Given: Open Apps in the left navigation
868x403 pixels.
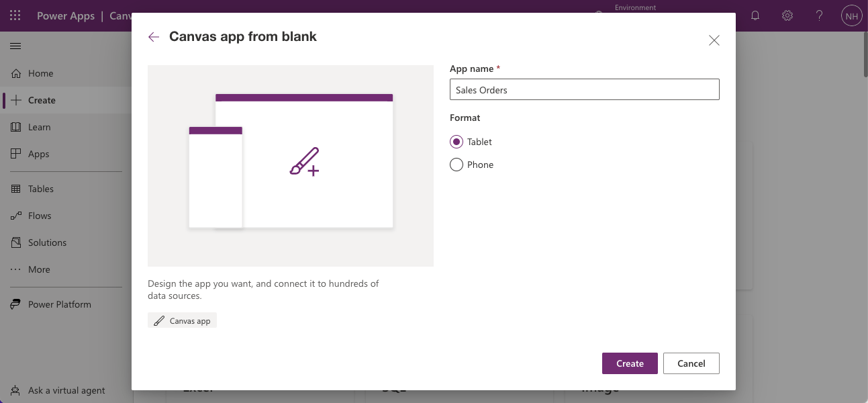Looking at the screenshot, I should [x=38, y=154].
